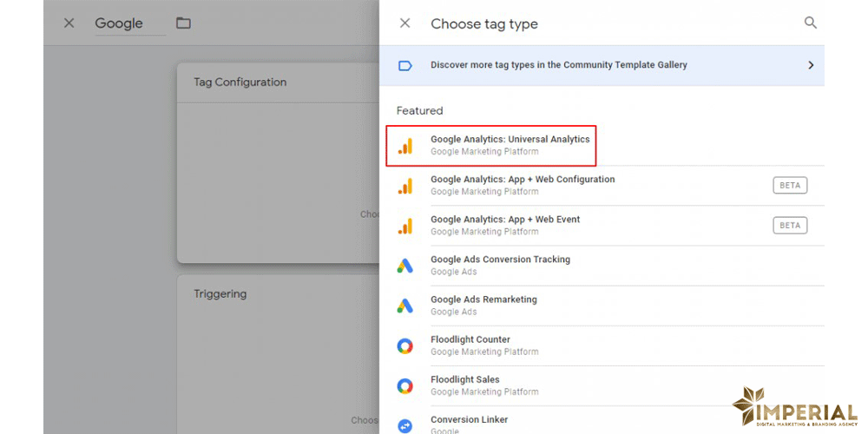
Task: Click the Community Template Gallery tag icon
Action: click(404, 65)
